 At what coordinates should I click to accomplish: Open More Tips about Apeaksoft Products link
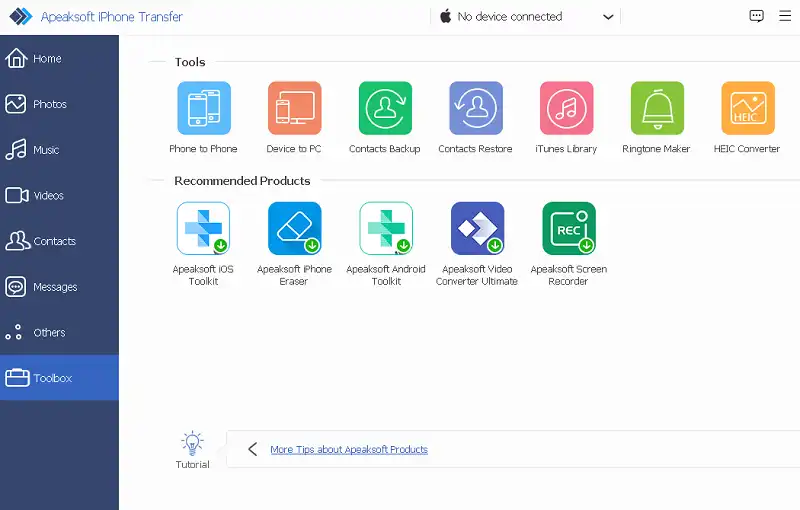[x=349, y=450]
